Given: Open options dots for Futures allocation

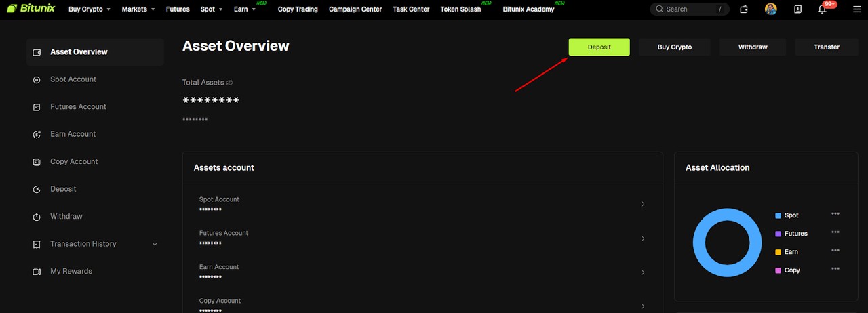Looking at the screenshot, I should coord(835,232).
